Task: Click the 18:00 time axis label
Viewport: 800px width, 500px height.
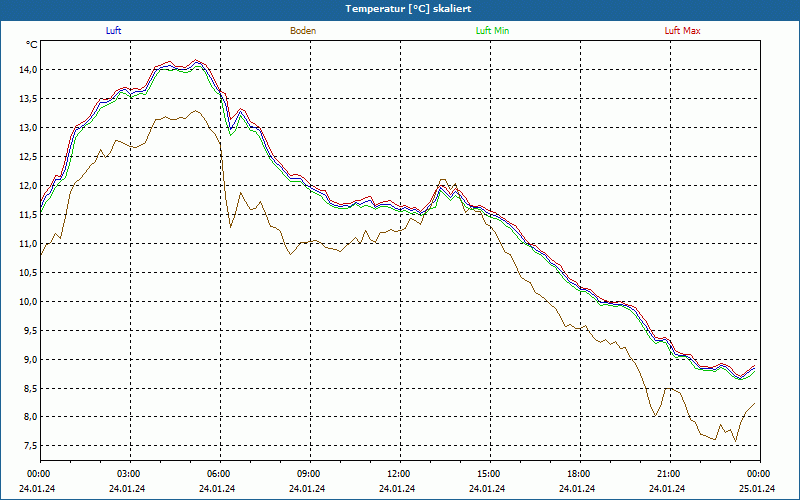Action: point(578,474)
